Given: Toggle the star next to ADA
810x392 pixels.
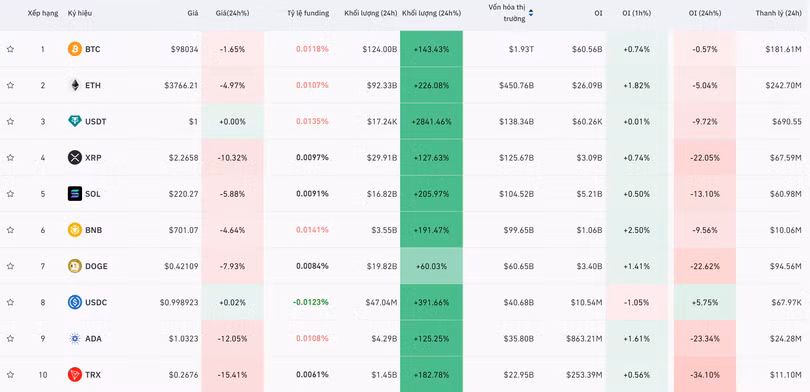Looking at the screenshot, I should click(x=10, y=339).
